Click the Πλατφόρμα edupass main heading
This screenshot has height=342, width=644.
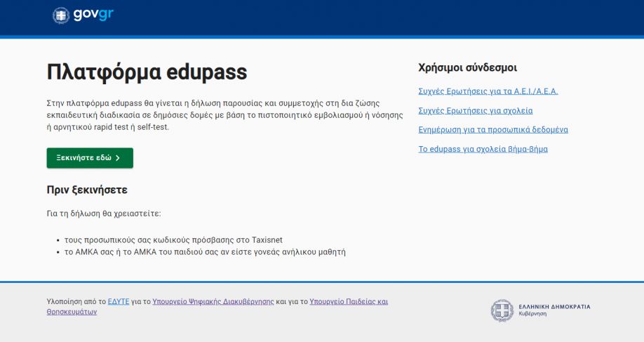[x=147, y=72]
